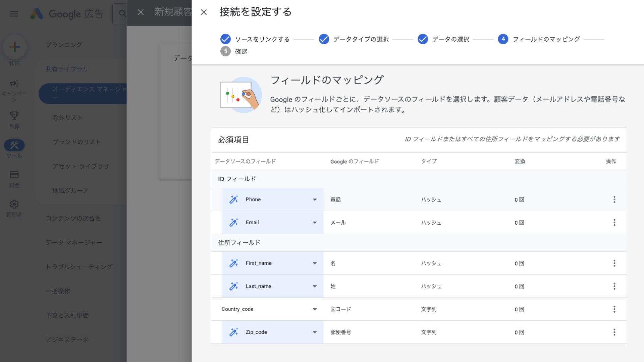Open the three-dot menu for the First_name row

[x=614, y=263]
